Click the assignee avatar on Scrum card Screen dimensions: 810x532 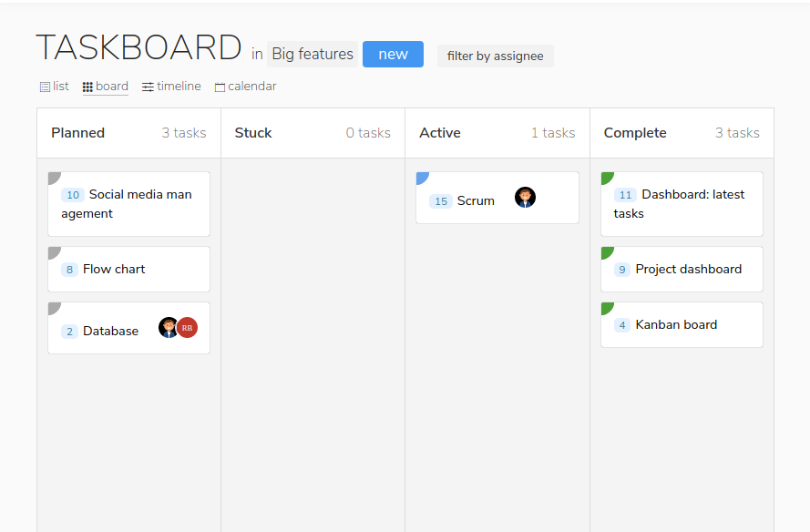[x=525, y=198]
